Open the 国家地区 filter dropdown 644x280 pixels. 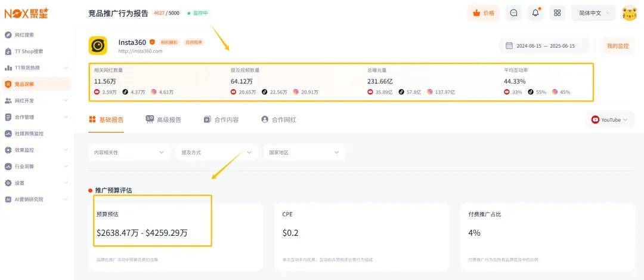click(x=304, y=152)
